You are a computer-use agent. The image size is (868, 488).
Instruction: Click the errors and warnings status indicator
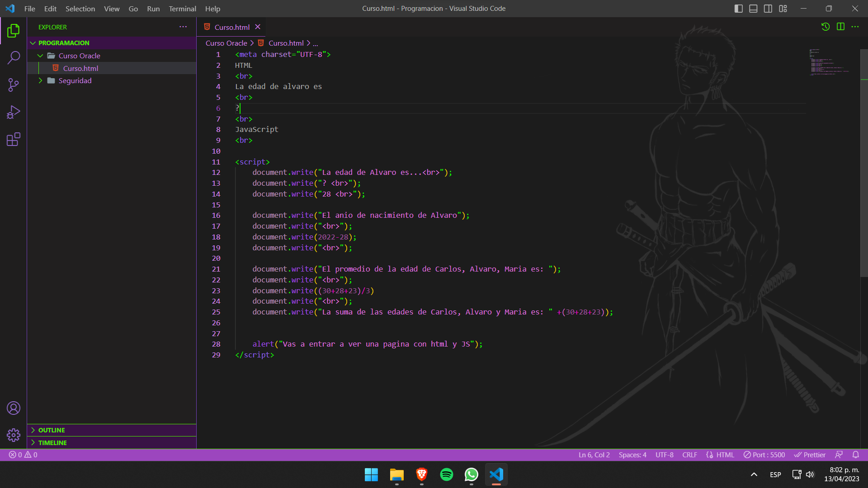click(23, 455)
